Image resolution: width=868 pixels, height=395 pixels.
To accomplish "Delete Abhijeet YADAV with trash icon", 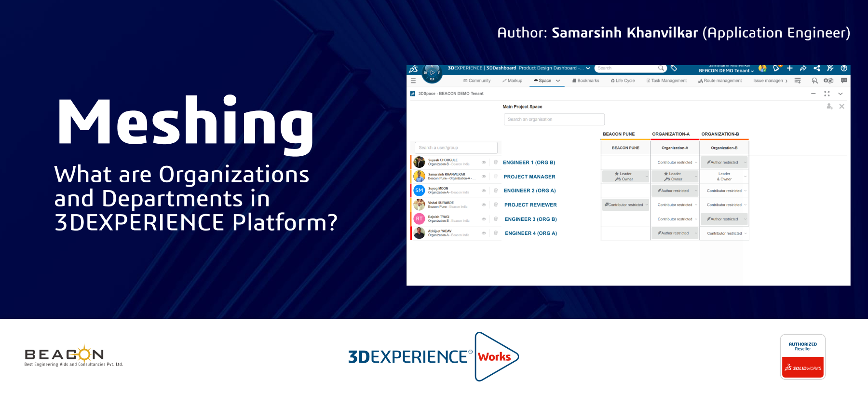I will (x=496, y=233).
